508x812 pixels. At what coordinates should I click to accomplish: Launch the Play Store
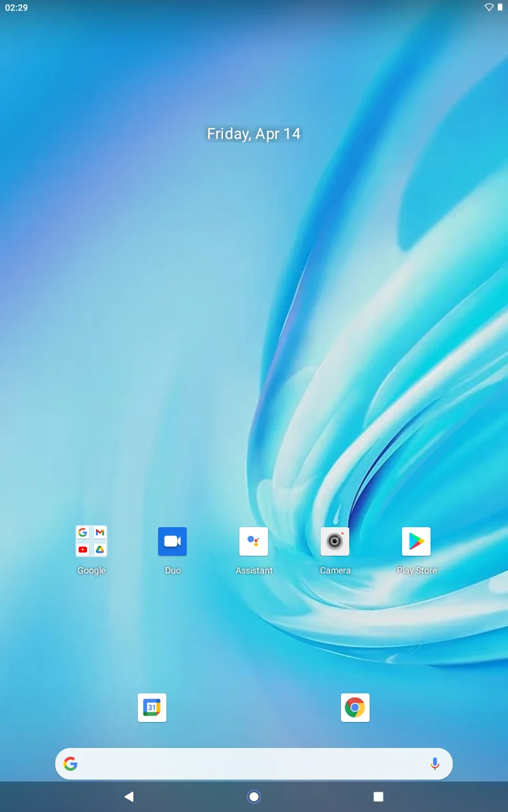[x=417, y=541]
